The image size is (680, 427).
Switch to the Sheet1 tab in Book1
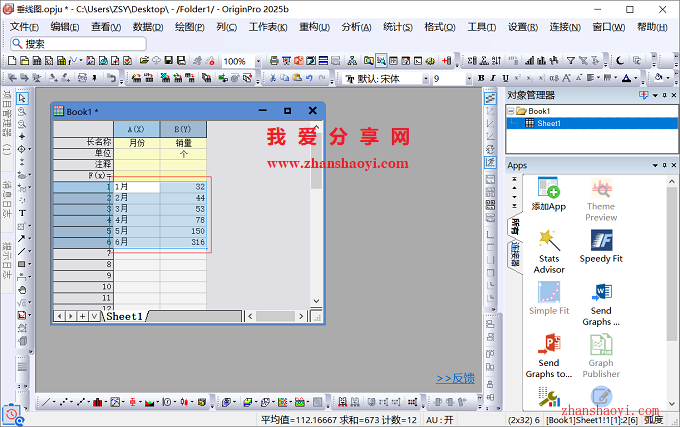click(x=124, y=316)
